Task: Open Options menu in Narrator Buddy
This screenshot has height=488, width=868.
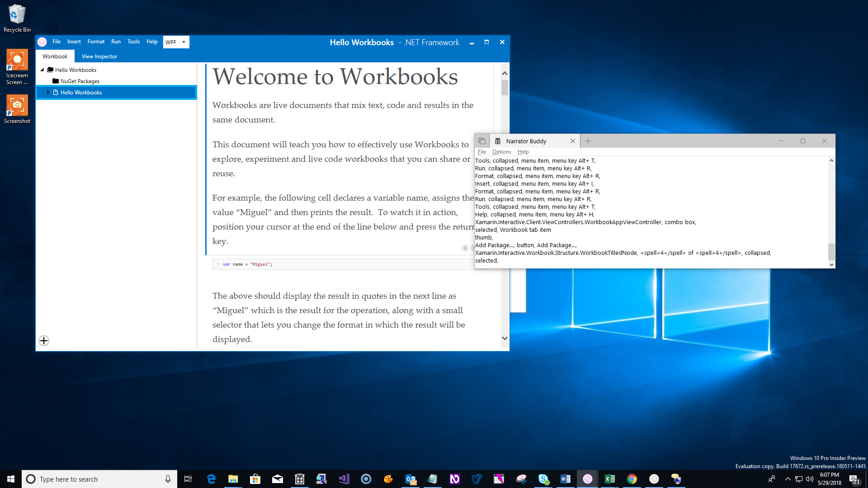Action: pos(502,152)
